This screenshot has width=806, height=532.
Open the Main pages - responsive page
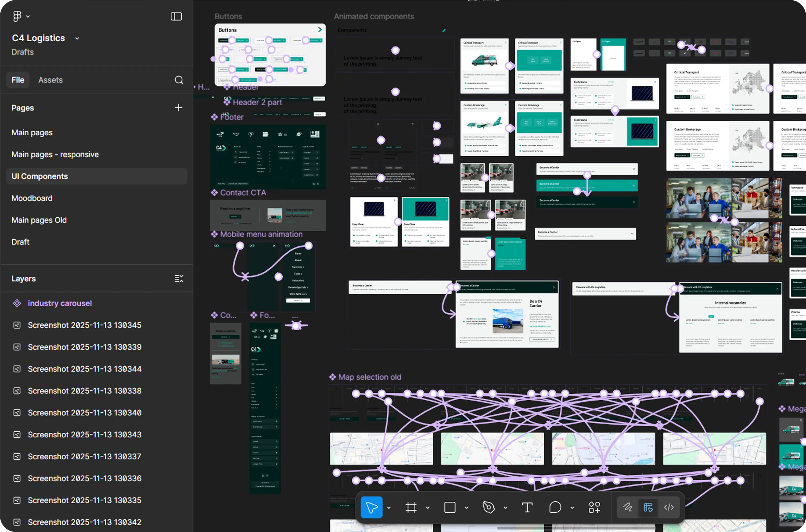tap(55, 154)
